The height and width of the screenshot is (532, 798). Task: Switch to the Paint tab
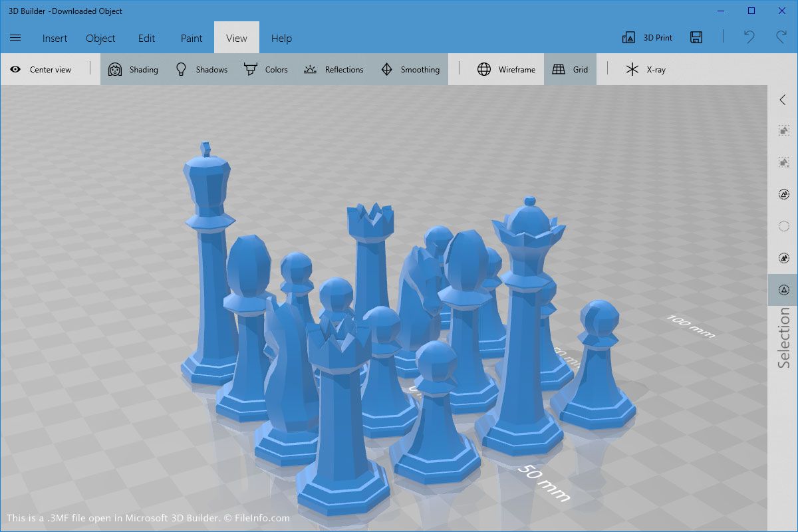192,38
